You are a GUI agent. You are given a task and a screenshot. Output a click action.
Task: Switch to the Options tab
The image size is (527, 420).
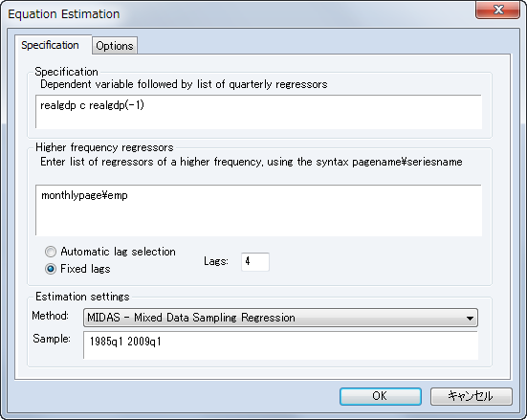click(115, 46)
